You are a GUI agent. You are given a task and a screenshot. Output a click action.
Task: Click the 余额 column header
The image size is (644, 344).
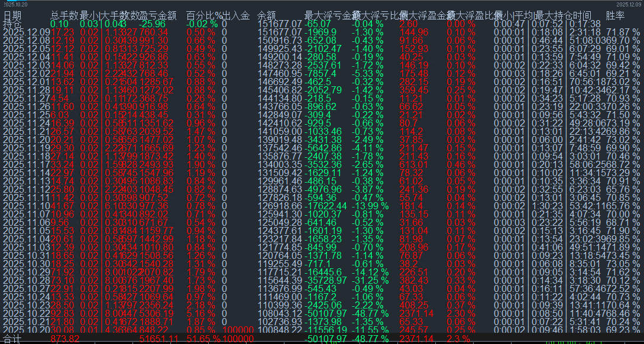point(266,15)
